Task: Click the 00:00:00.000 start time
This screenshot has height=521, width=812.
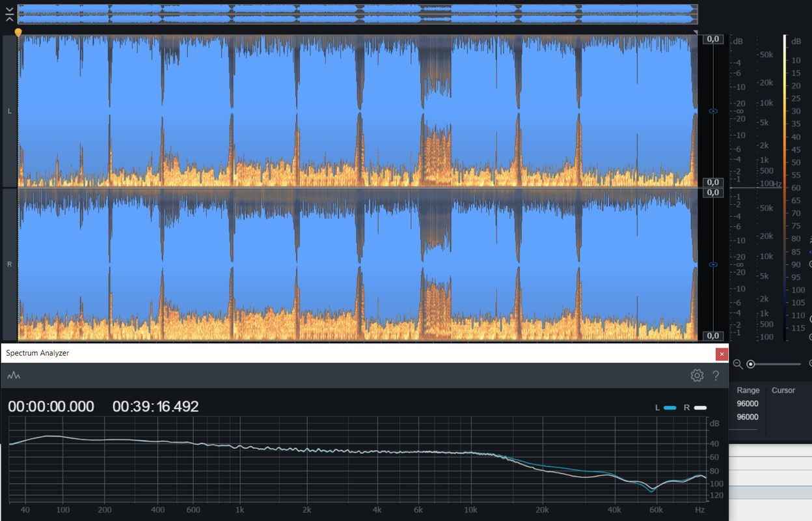Action: point(51,406)
